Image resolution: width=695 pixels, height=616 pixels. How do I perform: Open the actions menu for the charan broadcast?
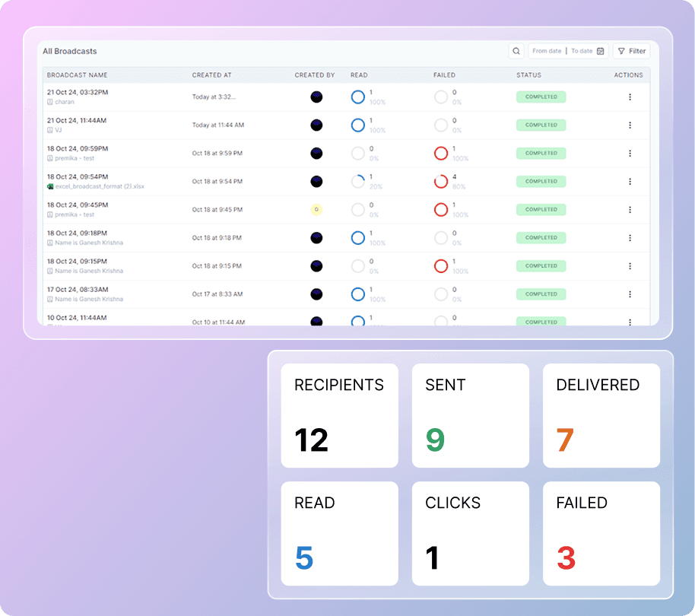coord(629,97)
